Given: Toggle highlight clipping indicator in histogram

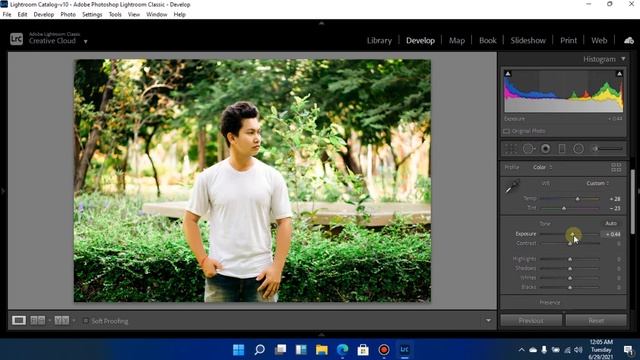Looking at the screenshot, I should point(619,74).
